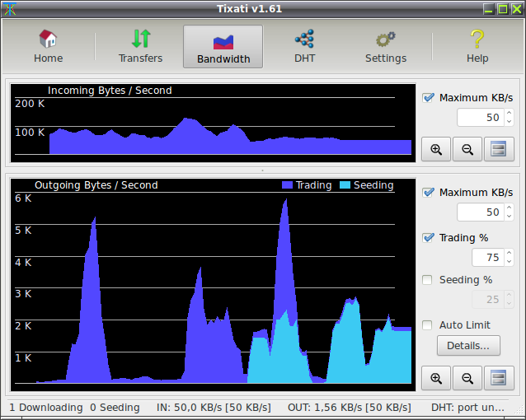Toggle incoming Maximum KB/s checkbox
Screen dimensions: 526x420
[x=428, y=98]
